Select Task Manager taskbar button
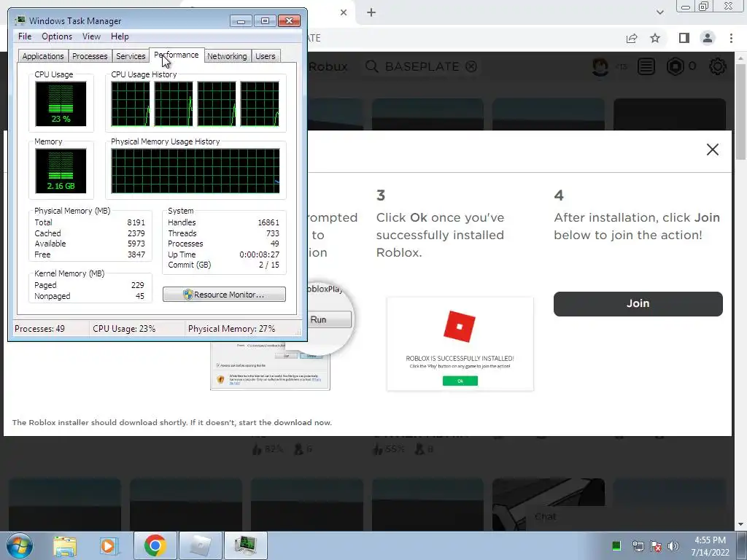This screenshot has width=747, height=560. coord(245,545)
